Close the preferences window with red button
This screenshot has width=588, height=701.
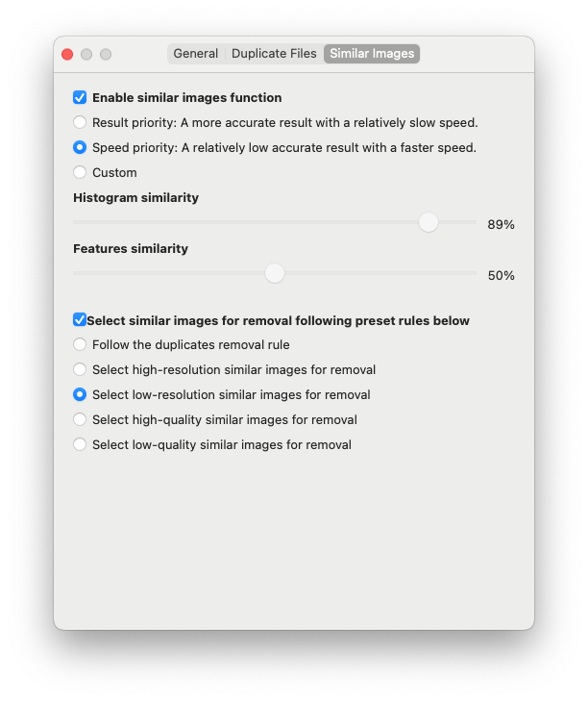[x=67, y=55]
